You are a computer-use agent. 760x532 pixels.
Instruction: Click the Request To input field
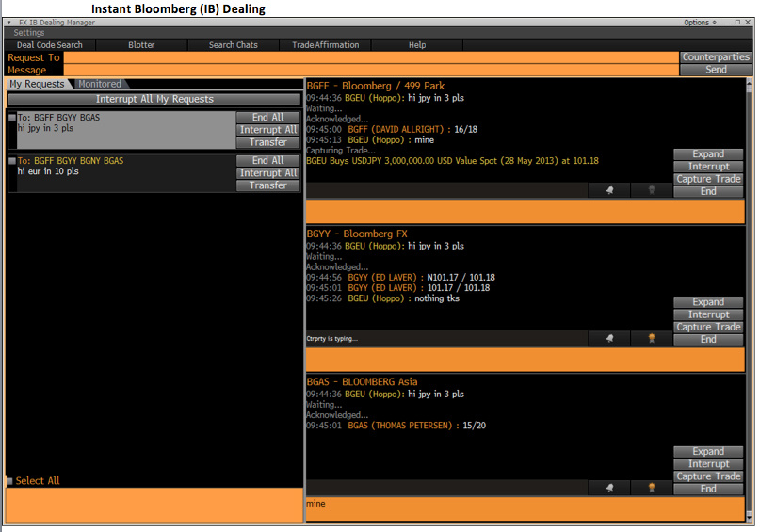click(x=371, y=57)
